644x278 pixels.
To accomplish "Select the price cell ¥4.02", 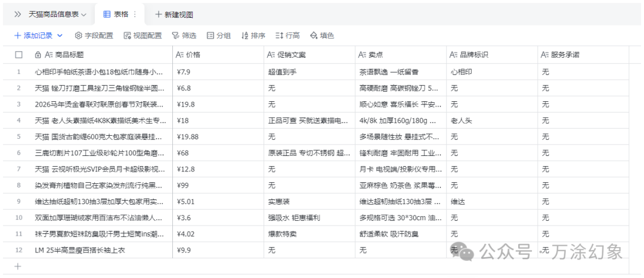I will click(218, 234).
